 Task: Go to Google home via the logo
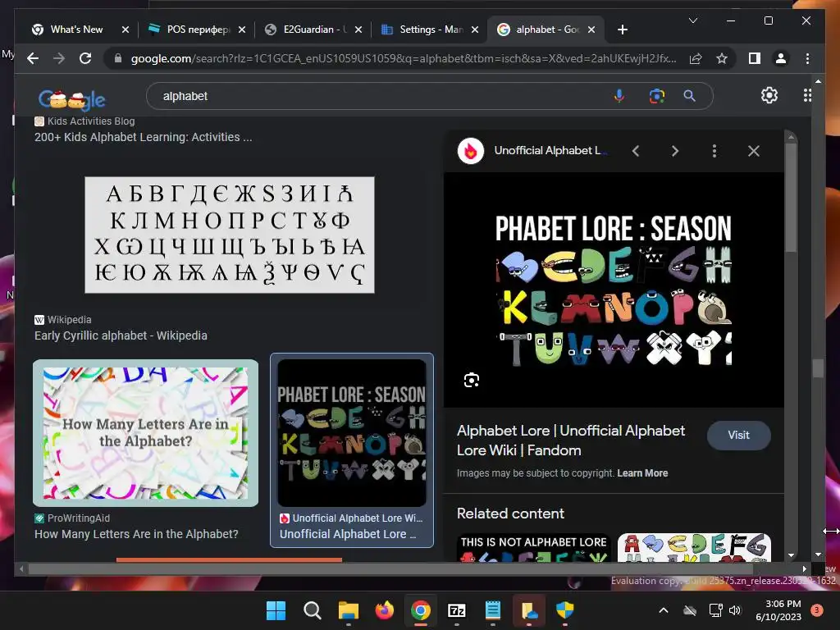coord(72,98)
